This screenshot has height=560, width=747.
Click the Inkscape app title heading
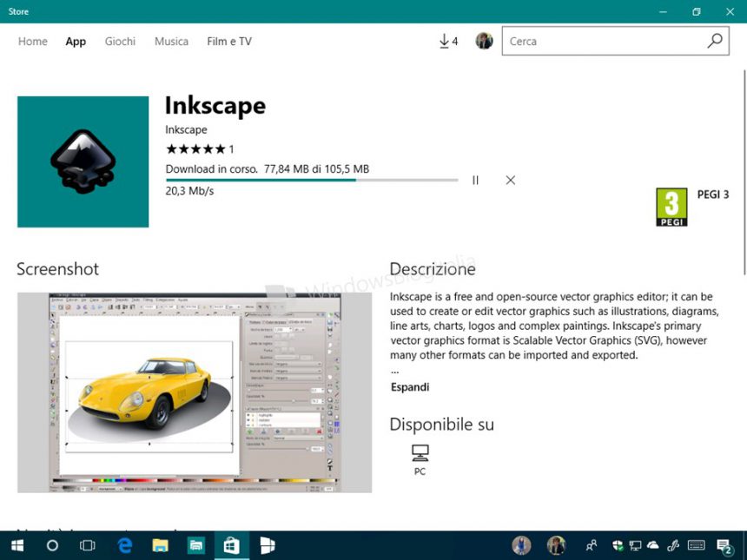215,105
